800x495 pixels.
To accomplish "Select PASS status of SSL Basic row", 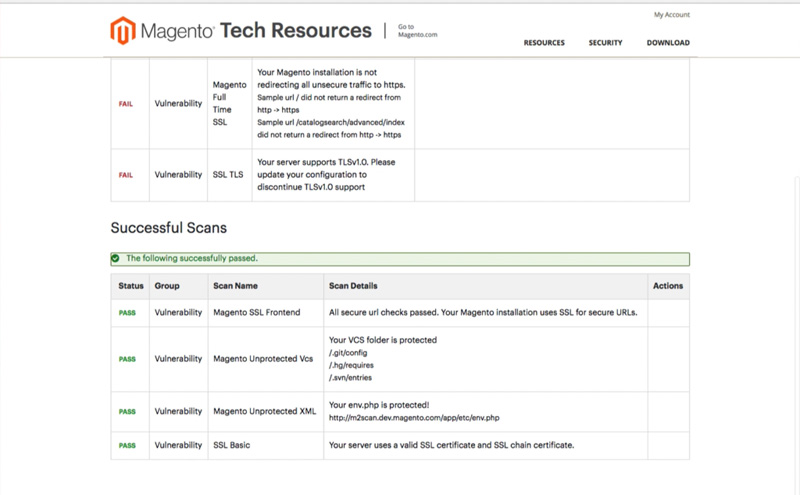I will click(127, 446).
